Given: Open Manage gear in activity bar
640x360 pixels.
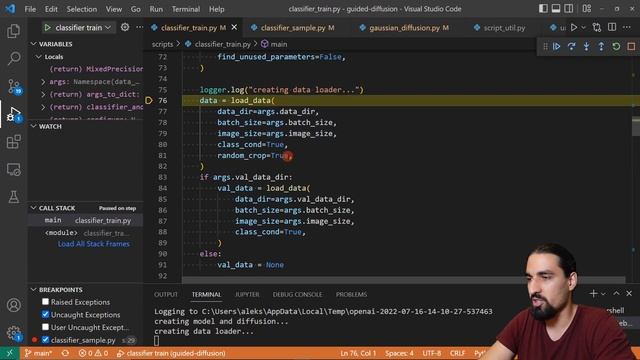Looking at the screenshot, I should pyautogui.click(x=13, y=333).
